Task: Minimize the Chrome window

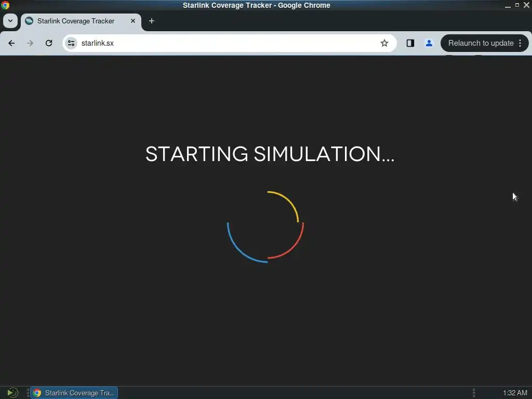Action: 508,5
